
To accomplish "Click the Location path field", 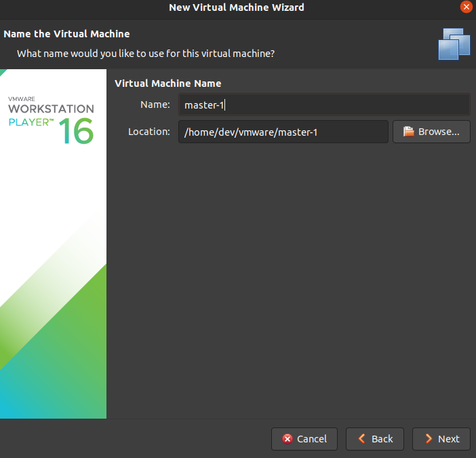I will point(283,132).
